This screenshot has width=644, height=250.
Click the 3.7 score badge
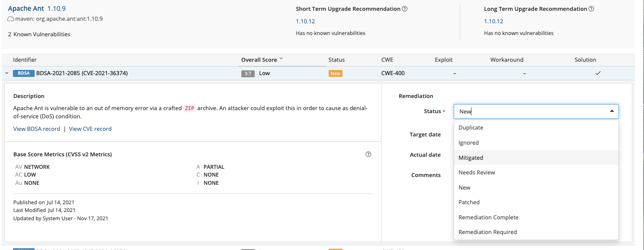[248, 74]
